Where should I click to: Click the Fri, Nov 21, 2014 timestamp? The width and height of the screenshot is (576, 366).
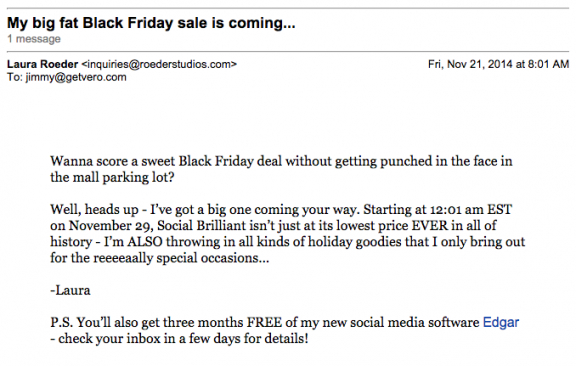click(498, 64)
